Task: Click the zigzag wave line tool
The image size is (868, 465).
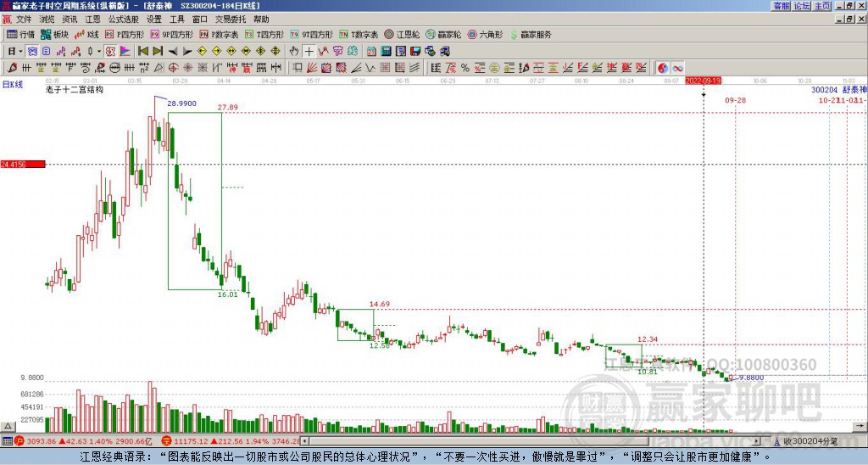Action: pyautogui.click(x=370, y=68)
